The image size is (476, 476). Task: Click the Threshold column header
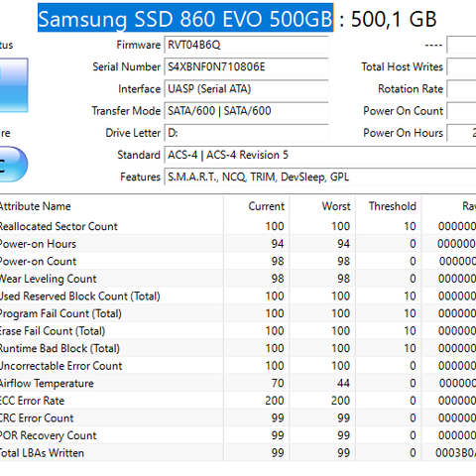pos(389,206)
